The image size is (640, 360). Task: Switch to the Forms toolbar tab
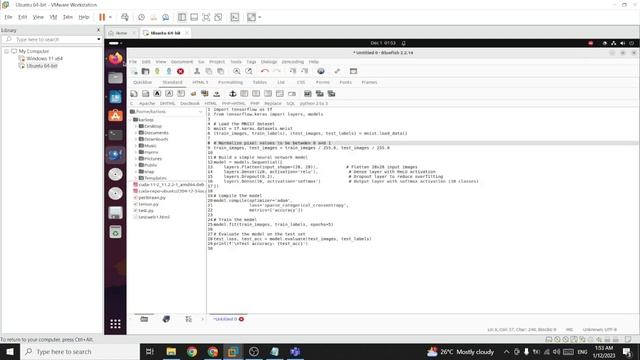(x=322, y=82)
